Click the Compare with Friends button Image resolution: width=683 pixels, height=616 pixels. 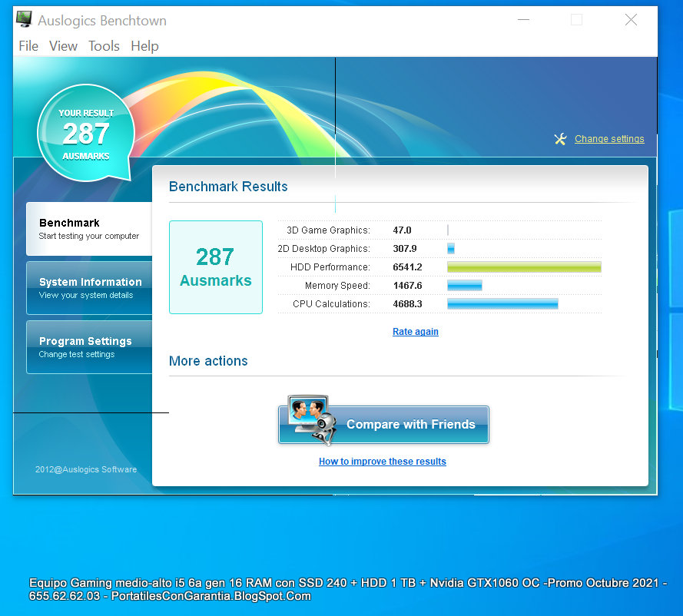click(x=383, y=425)
